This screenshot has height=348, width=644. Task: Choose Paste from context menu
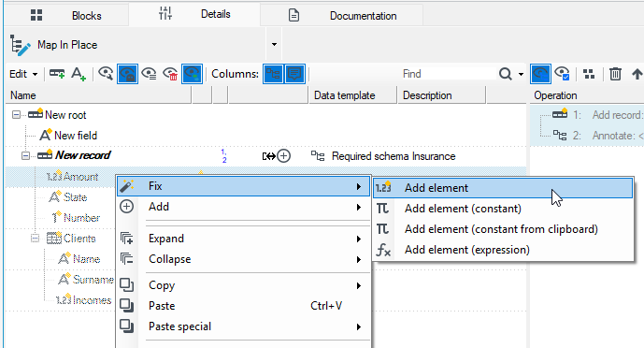pyautogui.click(x=244, y=306)
